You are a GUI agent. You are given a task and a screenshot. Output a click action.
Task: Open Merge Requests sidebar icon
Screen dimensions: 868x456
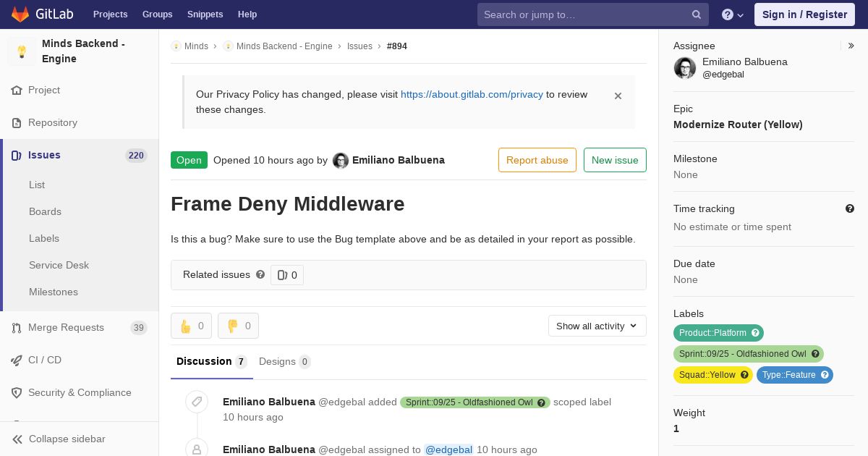coord(17,328)
